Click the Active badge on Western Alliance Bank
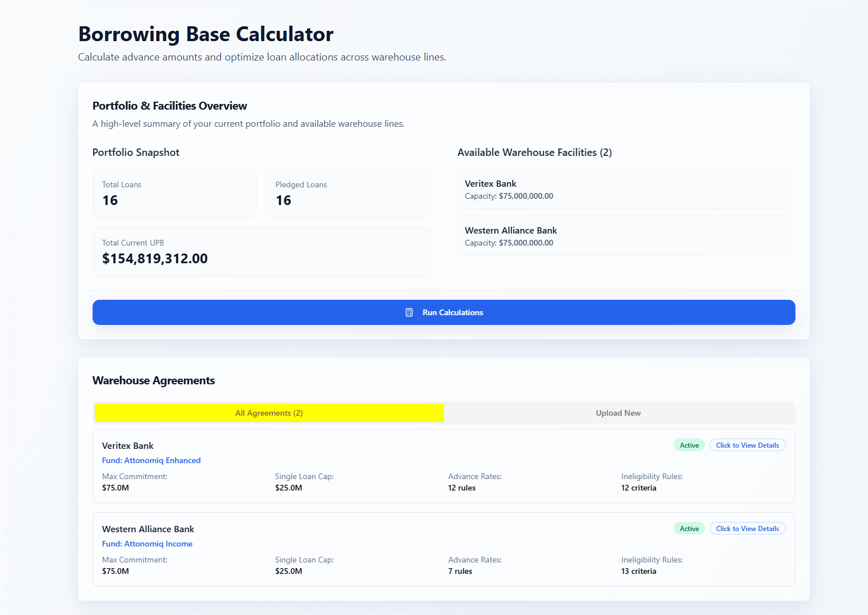 click(689, 529)
